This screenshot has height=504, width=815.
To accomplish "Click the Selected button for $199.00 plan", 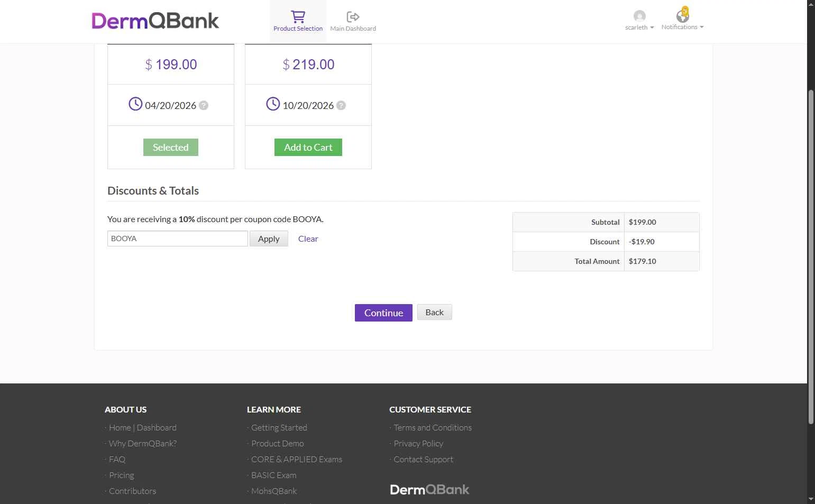I will [171, 148].
